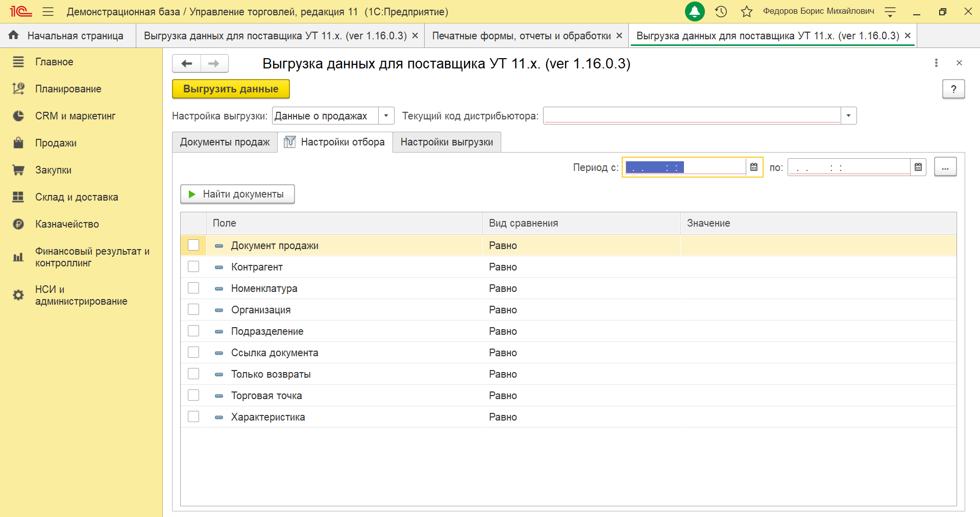
Task: Click the НСИ и администрирование gear icon
Action: 18,295
